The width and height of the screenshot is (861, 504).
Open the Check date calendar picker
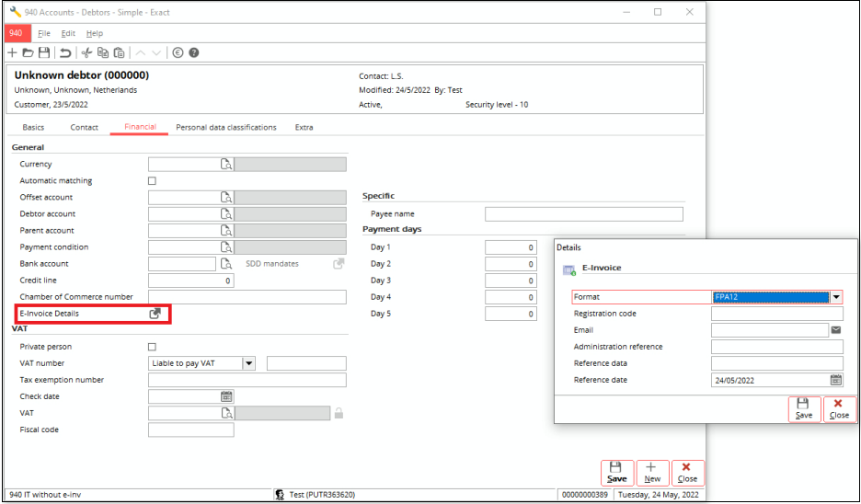pyautogui.click(x=226, y=396)
